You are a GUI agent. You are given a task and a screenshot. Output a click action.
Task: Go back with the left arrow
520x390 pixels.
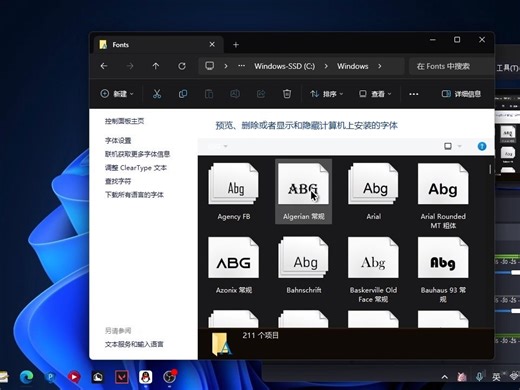pyautogui.click(x=104, y=66)
